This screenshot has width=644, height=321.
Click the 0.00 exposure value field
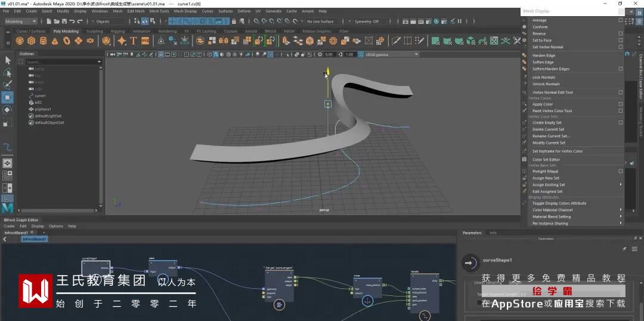coord(329,54)
